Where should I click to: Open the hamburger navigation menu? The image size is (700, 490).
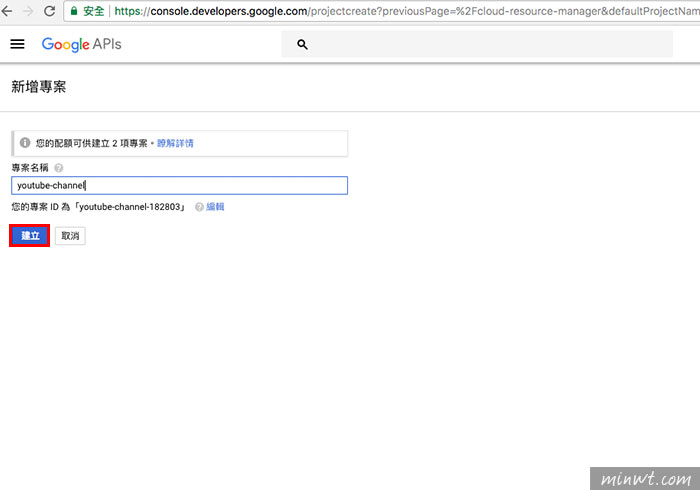17,44
